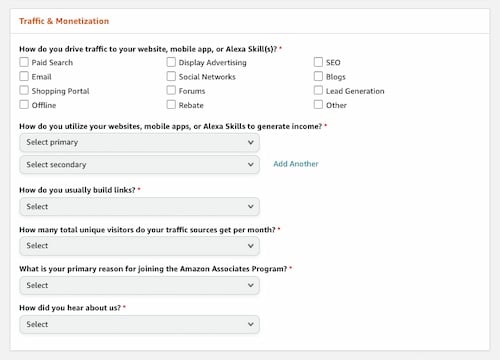Viewport: 500px width, 360px height.
Task: Tick the Shopping Portal checkbox
Action: point(24,90)
